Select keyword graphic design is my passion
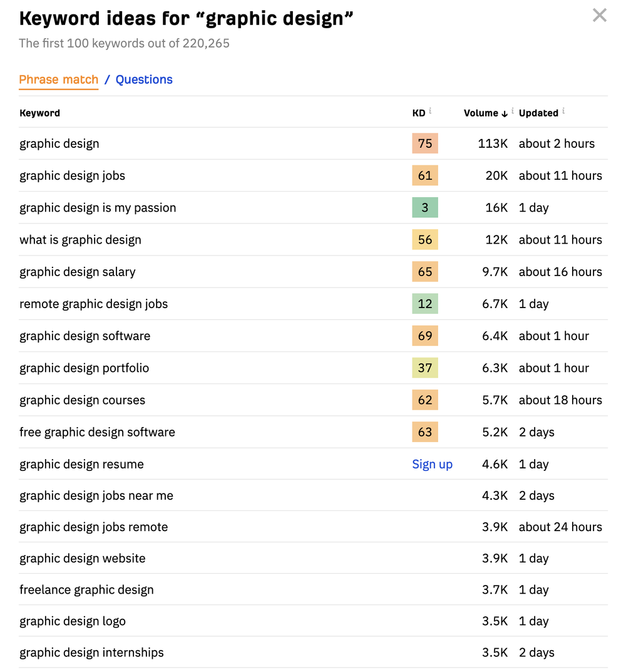 (x=98, y=208)
